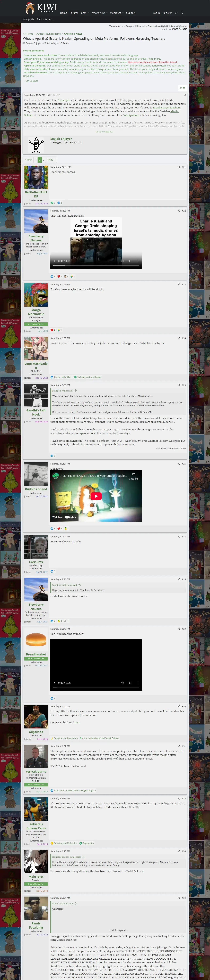
Task: Click the YouTube play button in post #26
Action: [x=96, y=496]
